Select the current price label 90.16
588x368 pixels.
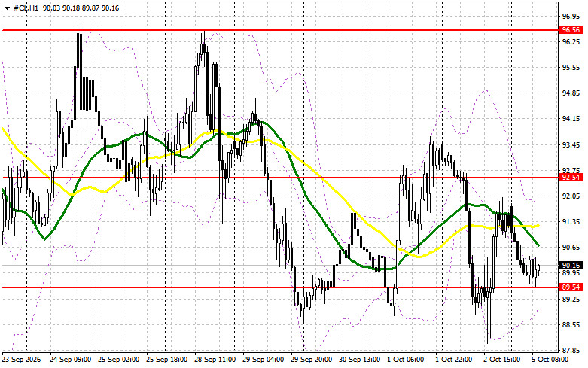(571, 266)
